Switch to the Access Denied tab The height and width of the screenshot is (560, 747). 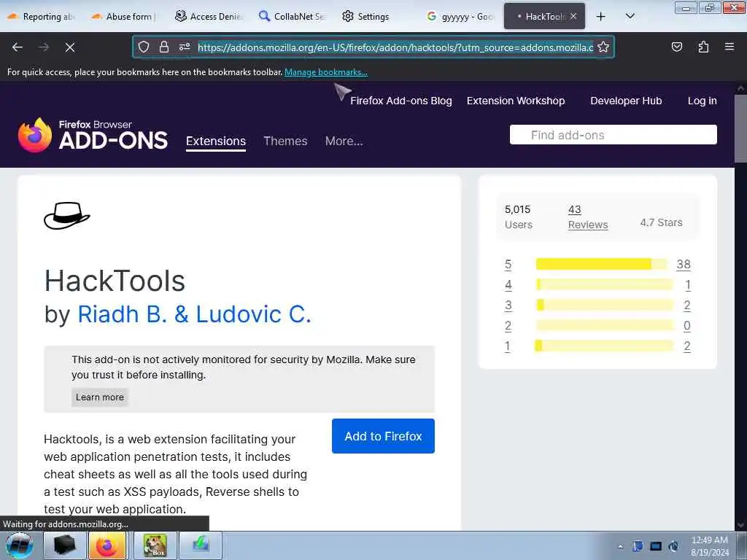209,16
